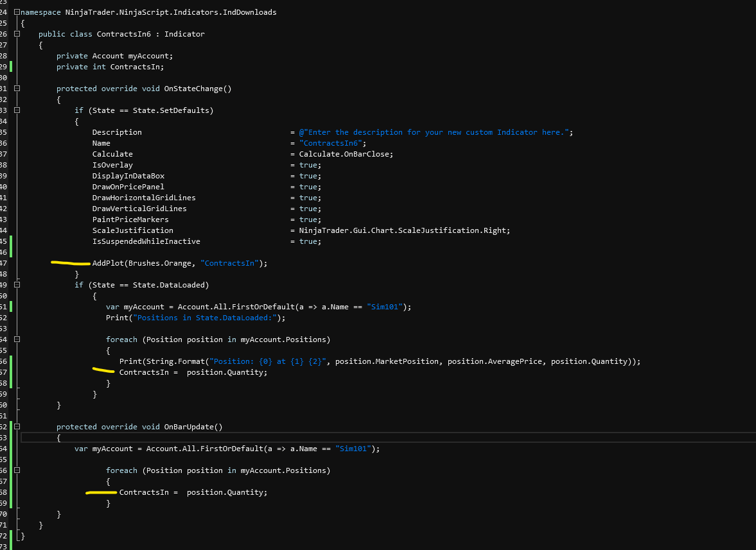Collapse the OnBarUpdate method
This screenshot has height=550, width=756.
click(17, 427)
